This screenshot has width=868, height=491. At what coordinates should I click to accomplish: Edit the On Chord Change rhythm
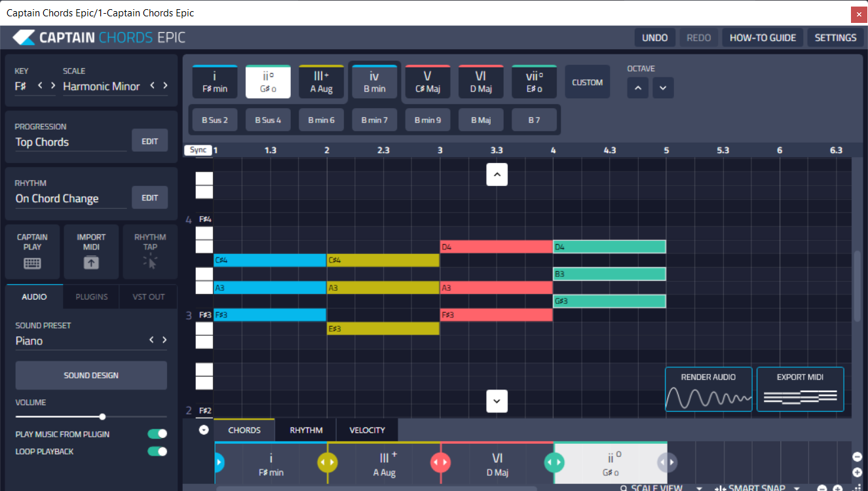pos(150,198)
